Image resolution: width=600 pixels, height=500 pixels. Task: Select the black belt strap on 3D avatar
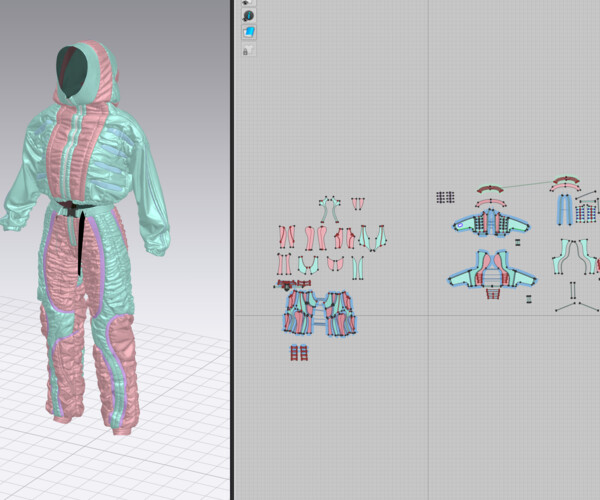(x=81, y=241)
